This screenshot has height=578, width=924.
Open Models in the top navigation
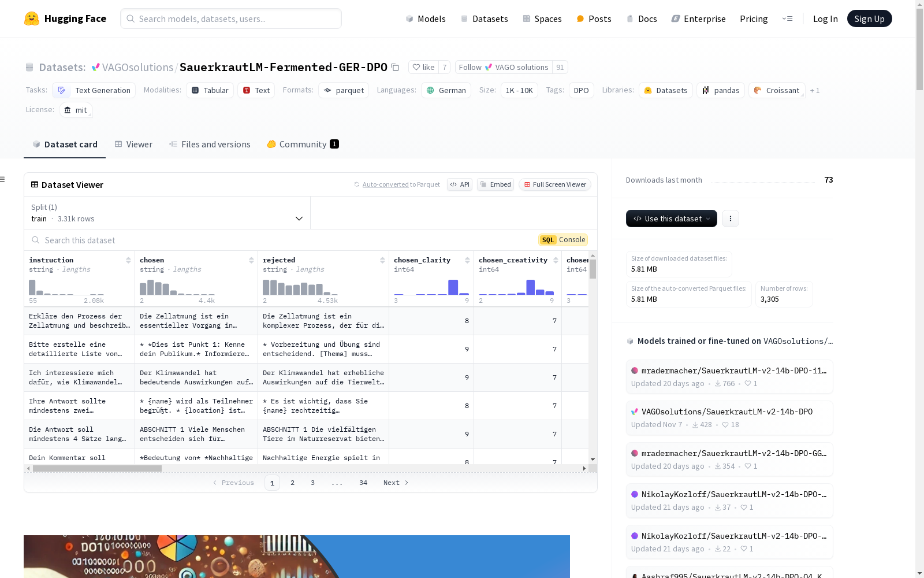(x=426, y=18)
